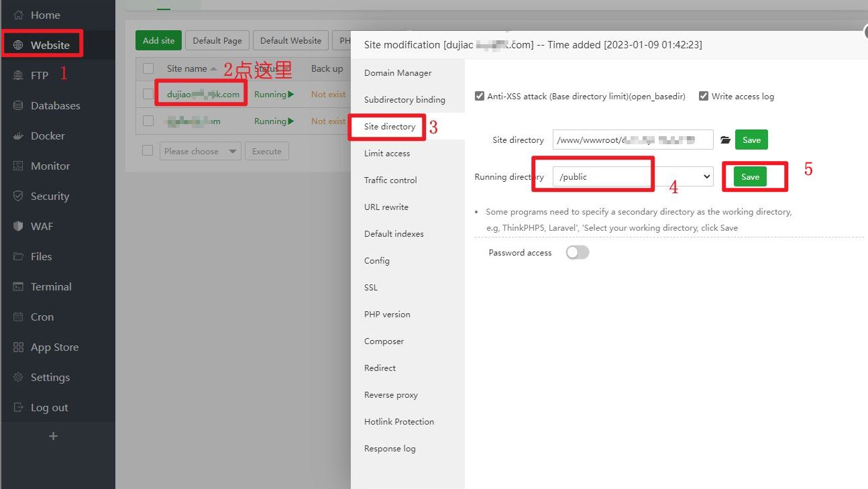Click the Home icon in sidebar

pos(18,15)
